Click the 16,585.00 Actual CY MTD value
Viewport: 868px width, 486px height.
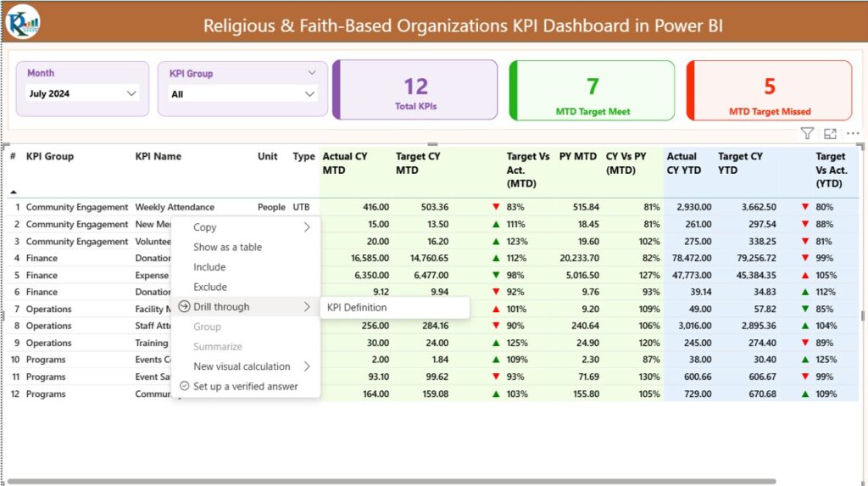click(370, 258)
